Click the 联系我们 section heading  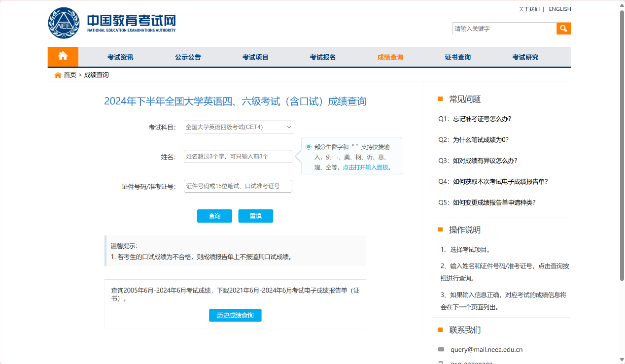point(465,330)
